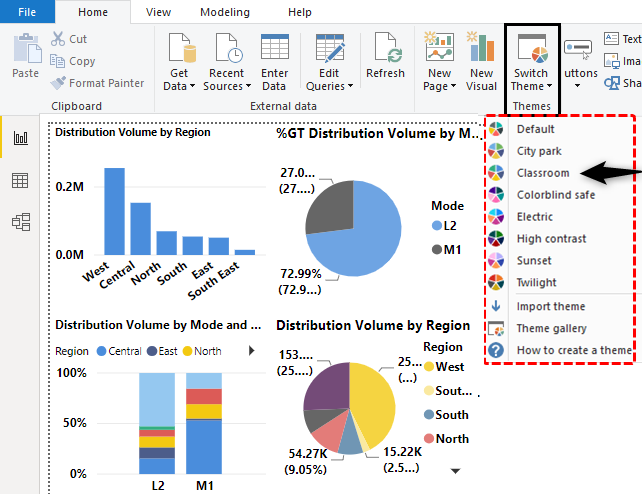Image resolution: width=642 pixels, height=494 pixels.
Task: Open Report view in left sidebar
Action: point(20,138)
